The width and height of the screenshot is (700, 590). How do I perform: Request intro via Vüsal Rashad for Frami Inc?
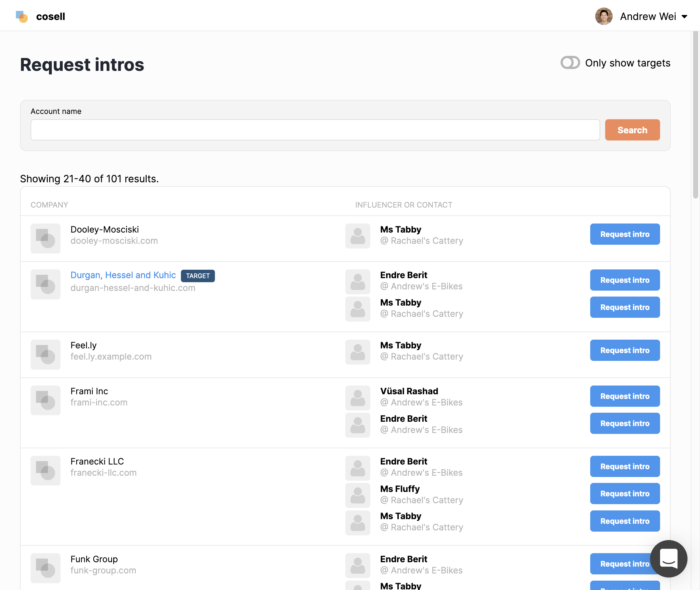tap(625, 396)
